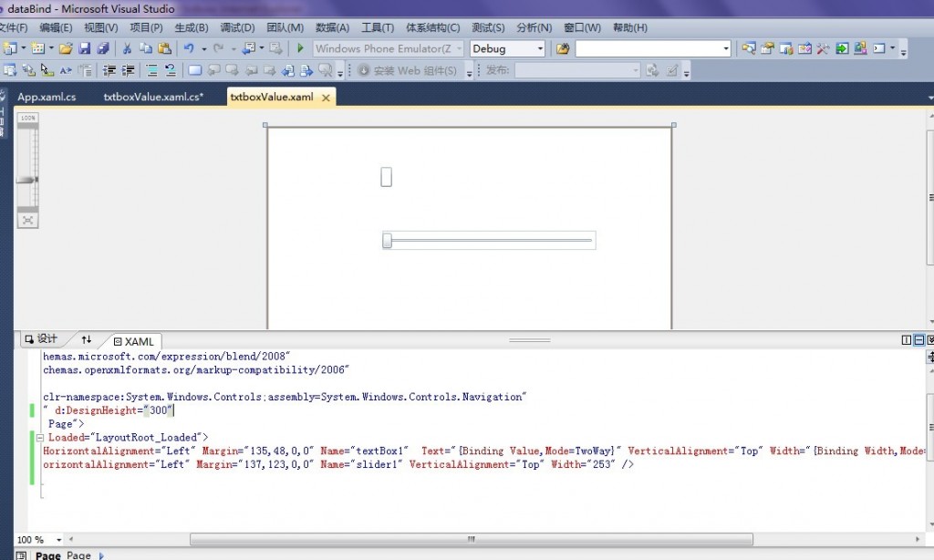Click the Undo arrow icon
The height and width of the screenshot is (560, 934).
pyautogui.click(x=188, y=48)
